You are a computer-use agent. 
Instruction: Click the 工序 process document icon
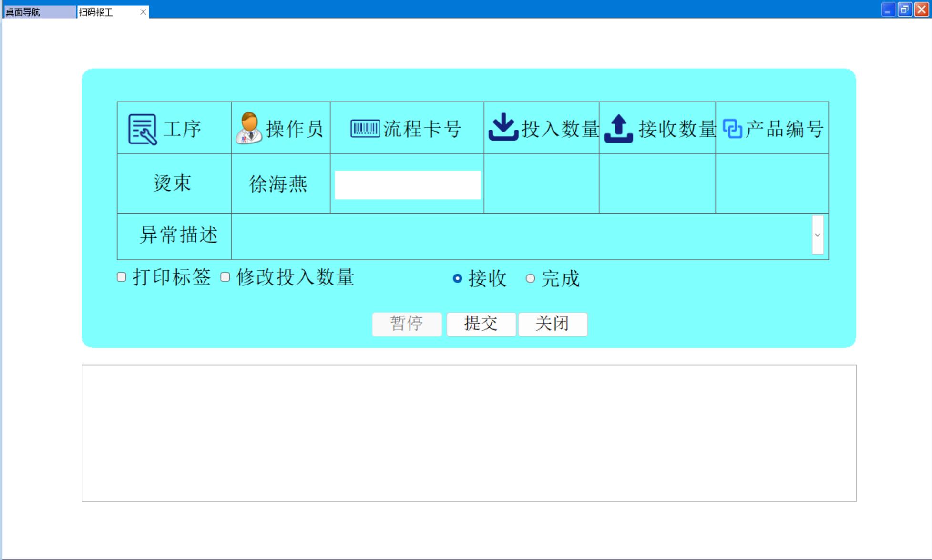coord(142,129)
